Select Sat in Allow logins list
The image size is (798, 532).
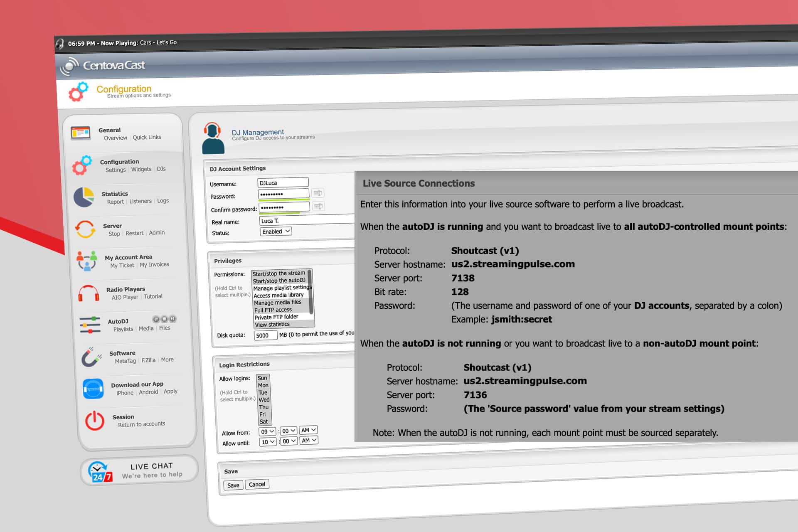(x=264, y=421)
